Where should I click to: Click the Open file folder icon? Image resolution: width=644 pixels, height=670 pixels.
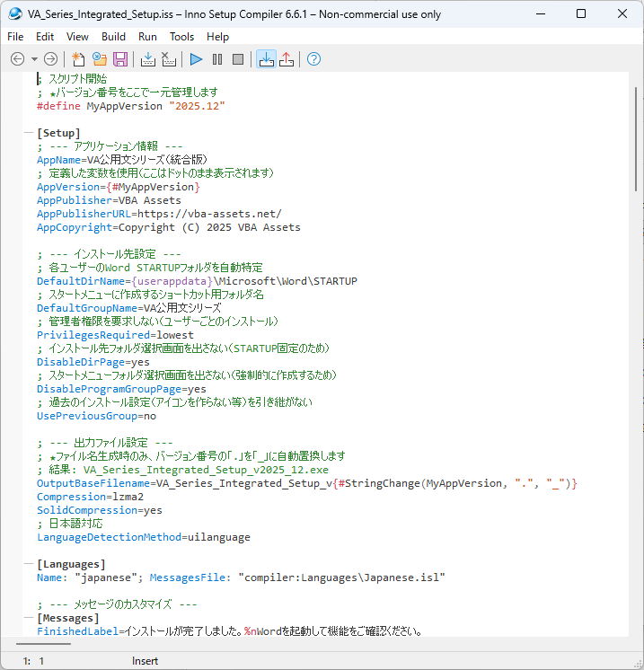click(99, 59)
